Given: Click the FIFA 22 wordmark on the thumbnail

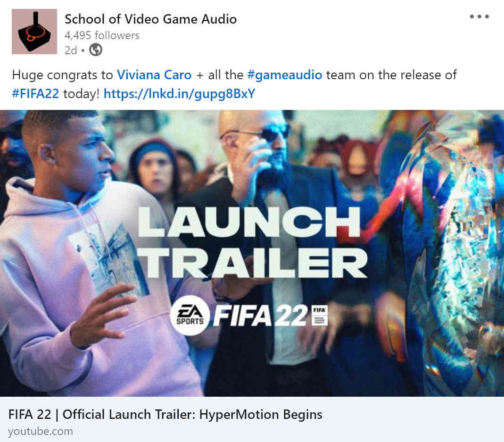Looking at the screenshot, I should (261, 315).
